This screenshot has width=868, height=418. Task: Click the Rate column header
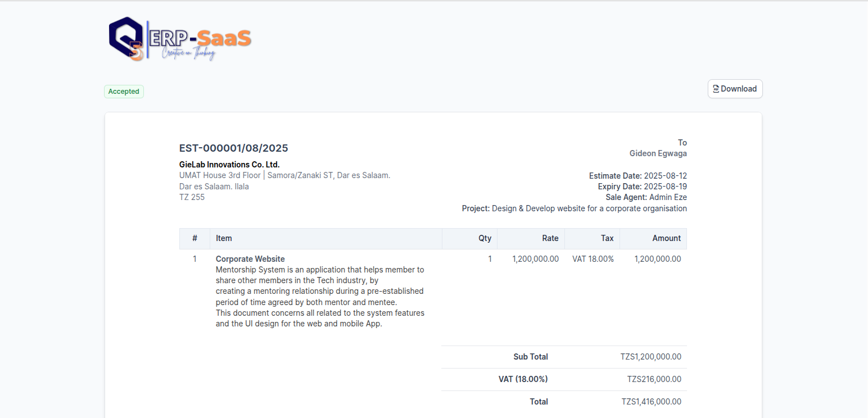[550, 238]
